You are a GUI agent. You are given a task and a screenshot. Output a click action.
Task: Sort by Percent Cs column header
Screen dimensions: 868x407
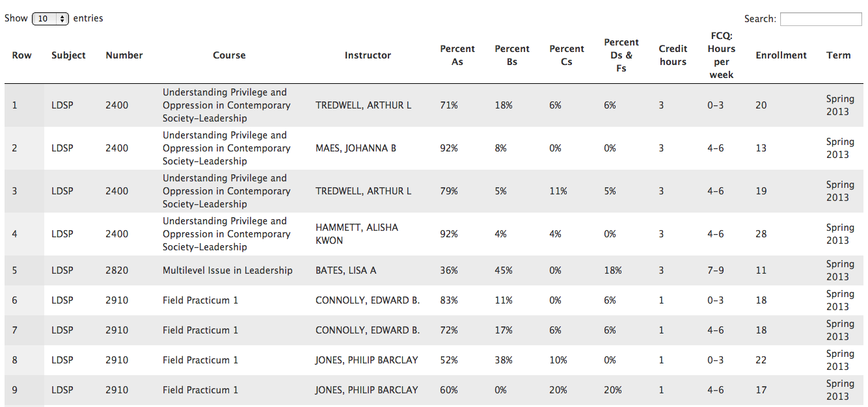(x=567, y=56)
